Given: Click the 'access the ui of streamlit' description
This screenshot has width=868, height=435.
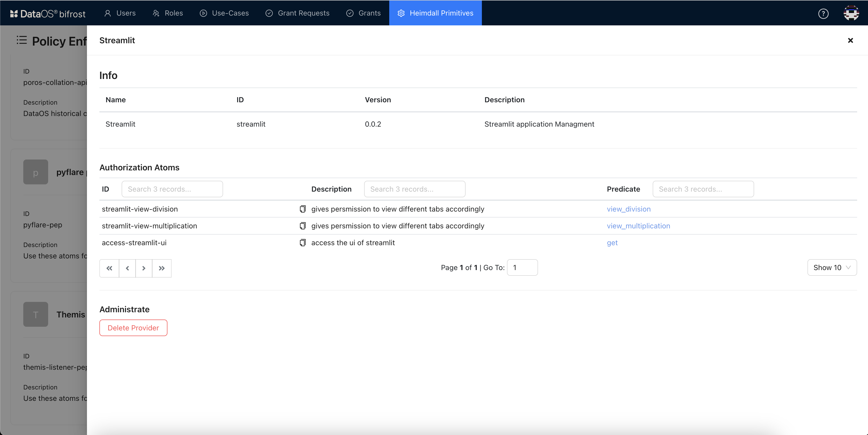Looking at the screenshot, I should pos(353,243).
